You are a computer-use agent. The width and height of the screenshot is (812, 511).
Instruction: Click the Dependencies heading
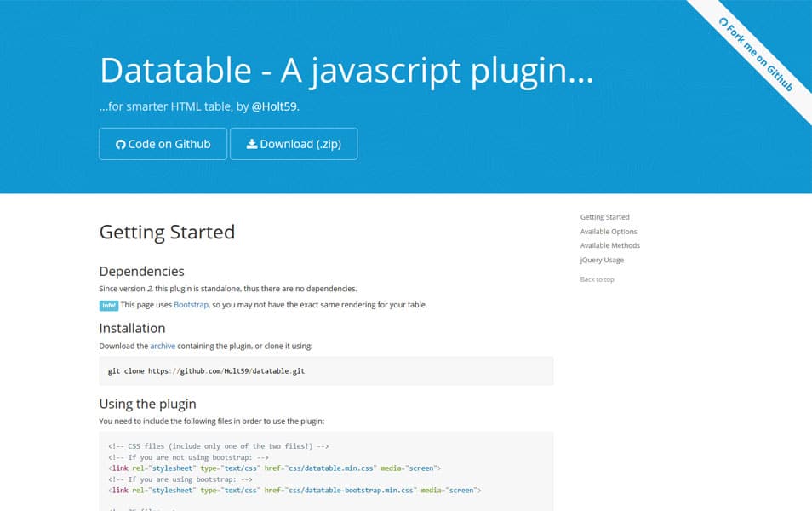point(142,271)
